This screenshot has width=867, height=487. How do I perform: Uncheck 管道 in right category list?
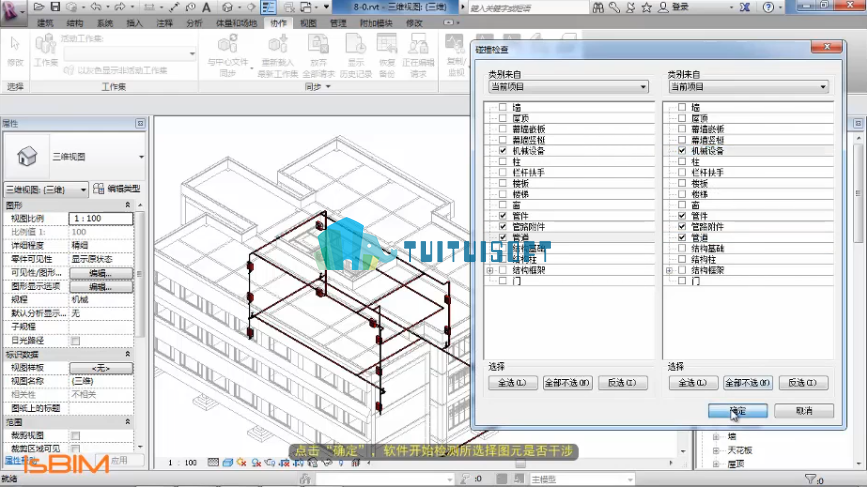pyautogui.click(x=682, y=237)
